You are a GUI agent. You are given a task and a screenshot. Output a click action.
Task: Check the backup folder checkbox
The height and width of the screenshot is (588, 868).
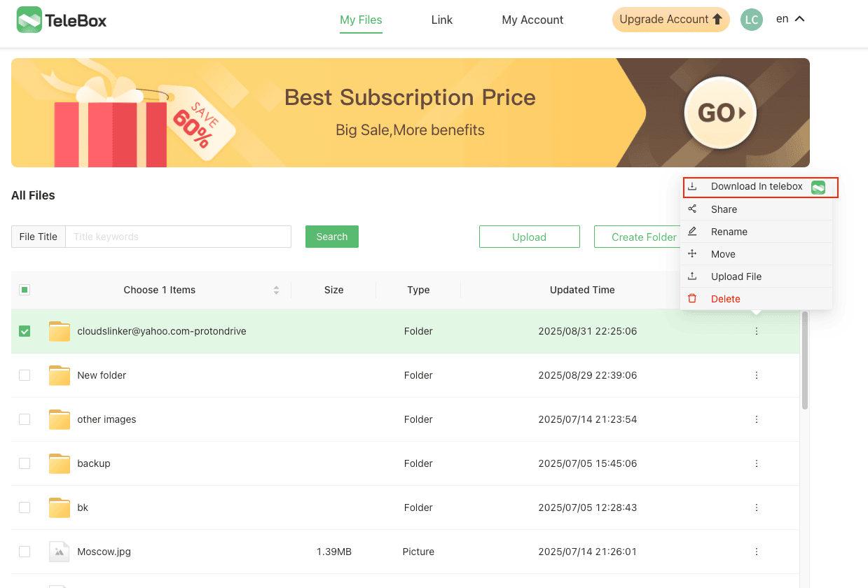click(25, 463)
